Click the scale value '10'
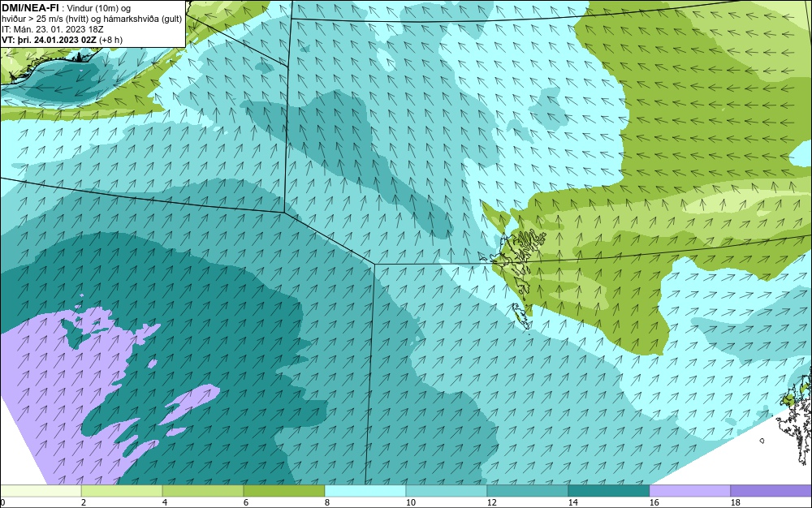Image resolution: width=812 pixels, height=508 pixels. click(411, 502)
